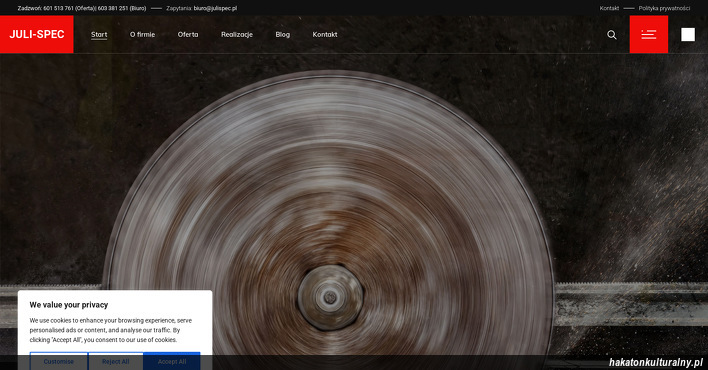Click the biuro@julispec.pl email link

pyautogui.click(x=215, y=8)
